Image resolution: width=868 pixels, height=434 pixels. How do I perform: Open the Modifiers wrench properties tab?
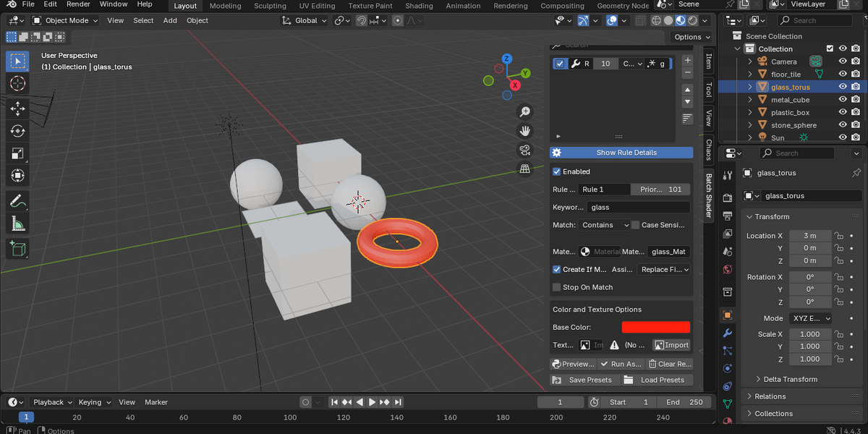pos(728,333)
